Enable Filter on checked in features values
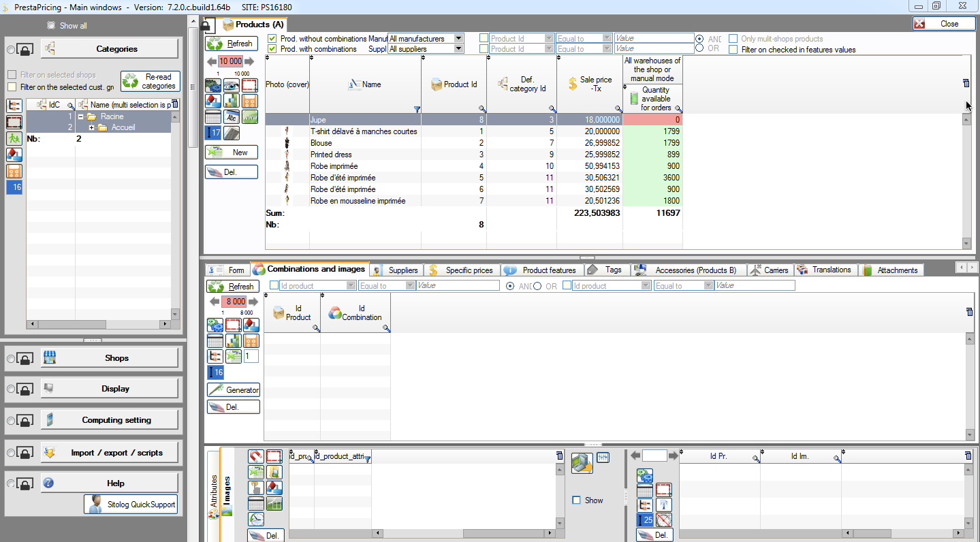The height and width of the screenshot is (542, 980). pos(733,50)
